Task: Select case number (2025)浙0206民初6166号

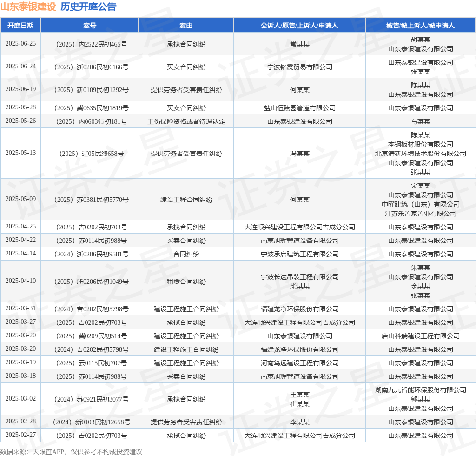Action: [92, 67]
